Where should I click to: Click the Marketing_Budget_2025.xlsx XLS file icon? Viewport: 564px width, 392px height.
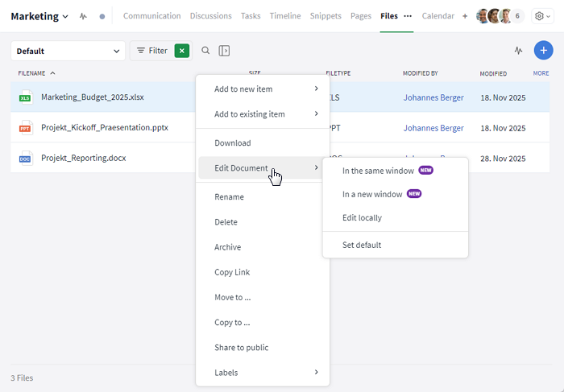[25, 97]
